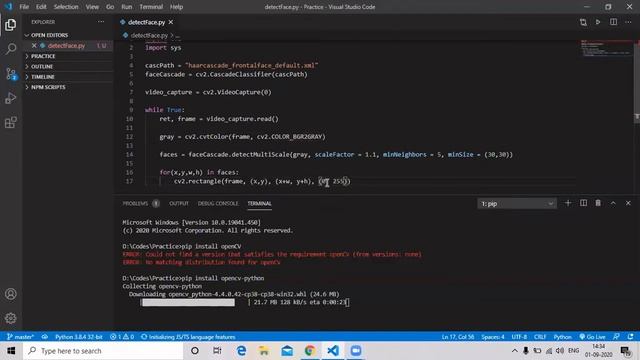The width and height of the screenshot is (640, 360).
Task: Open Google Chrome from taskbar
Action: click(310, 351)
